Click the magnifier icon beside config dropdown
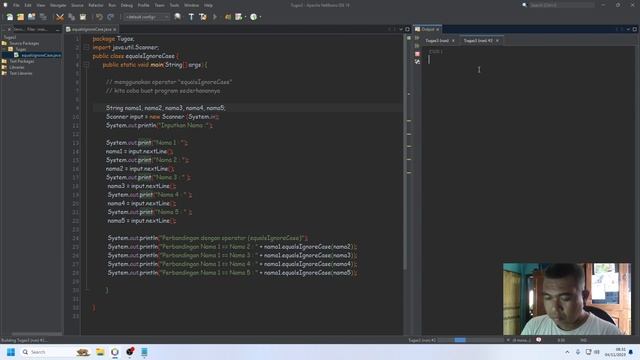 178,17
